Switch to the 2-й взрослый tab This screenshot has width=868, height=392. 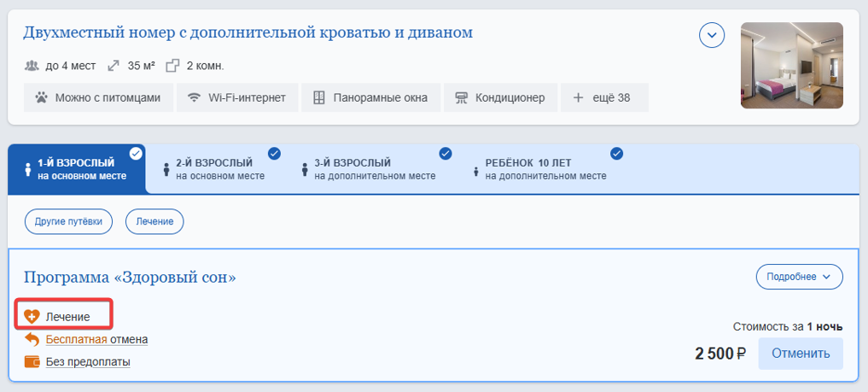click(x=214, y=169)
